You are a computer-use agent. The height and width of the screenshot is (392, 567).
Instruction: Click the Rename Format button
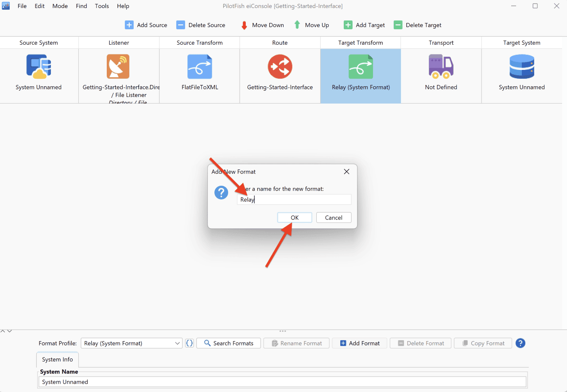296,343
